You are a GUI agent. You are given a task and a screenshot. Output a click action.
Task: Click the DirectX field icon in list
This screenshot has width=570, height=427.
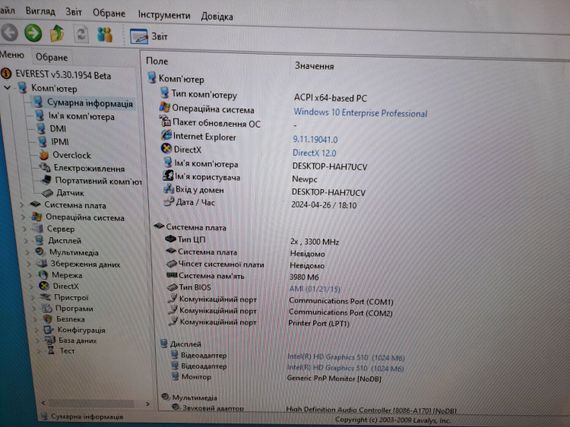[166, 148]
